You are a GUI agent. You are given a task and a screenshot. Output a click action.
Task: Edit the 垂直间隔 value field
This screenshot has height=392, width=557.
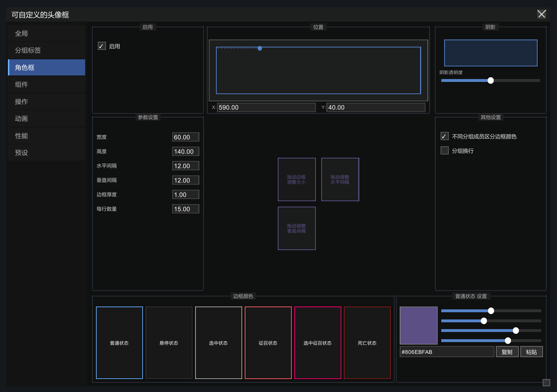click(185, 180)
